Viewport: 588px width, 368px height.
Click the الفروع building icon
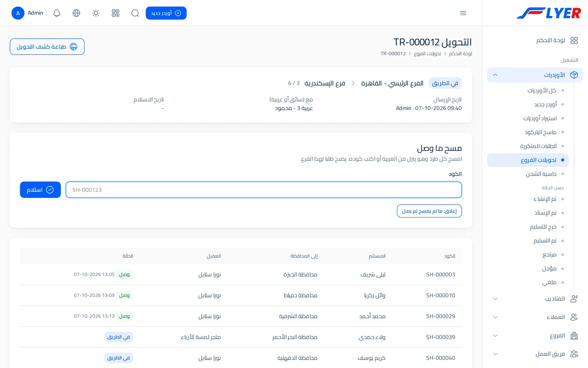[574, 336]
